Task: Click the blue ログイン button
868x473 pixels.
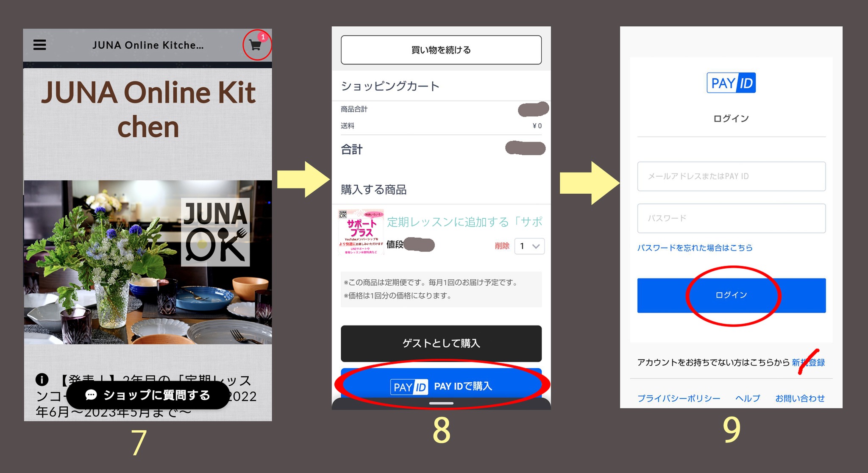Action: 732,295
